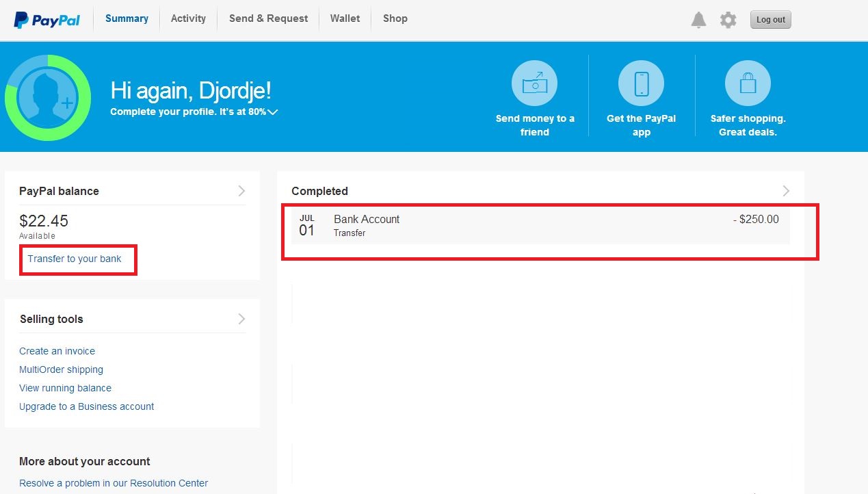Expand the Completed section chevron

786,191
